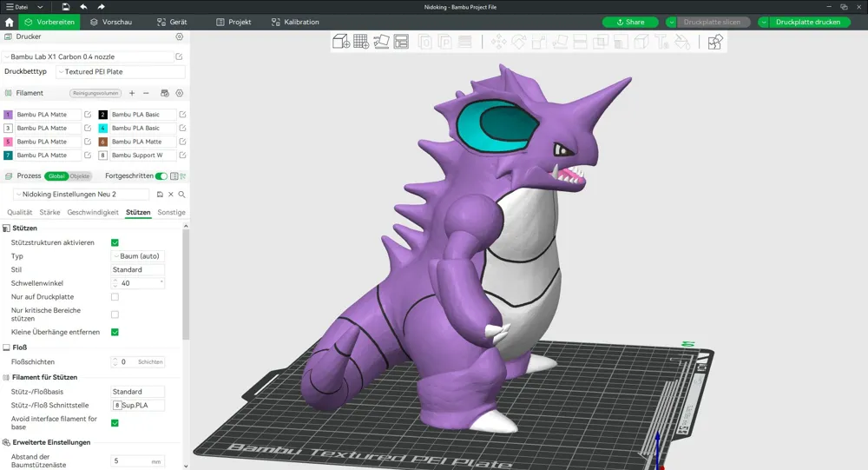This screenshot has width=868, height=470.
Task: Click the Druckplatte drucken button
Action: 808,23
